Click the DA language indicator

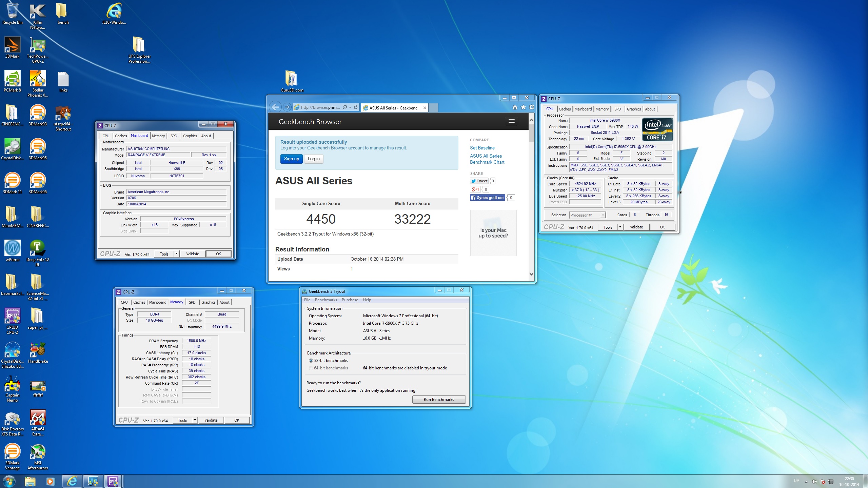click(796, 481)
